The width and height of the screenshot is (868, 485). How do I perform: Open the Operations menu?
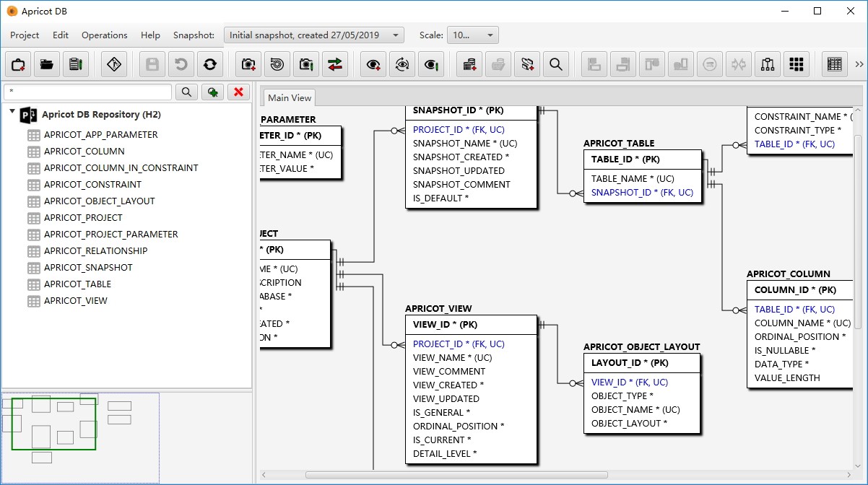click(104, 35)
